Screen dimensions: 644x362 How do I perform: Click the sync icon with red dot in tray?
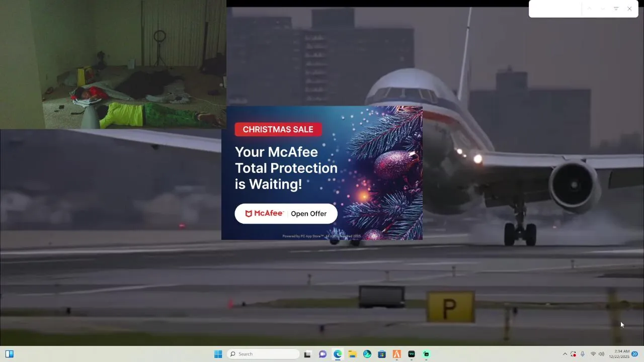(573, 354)
